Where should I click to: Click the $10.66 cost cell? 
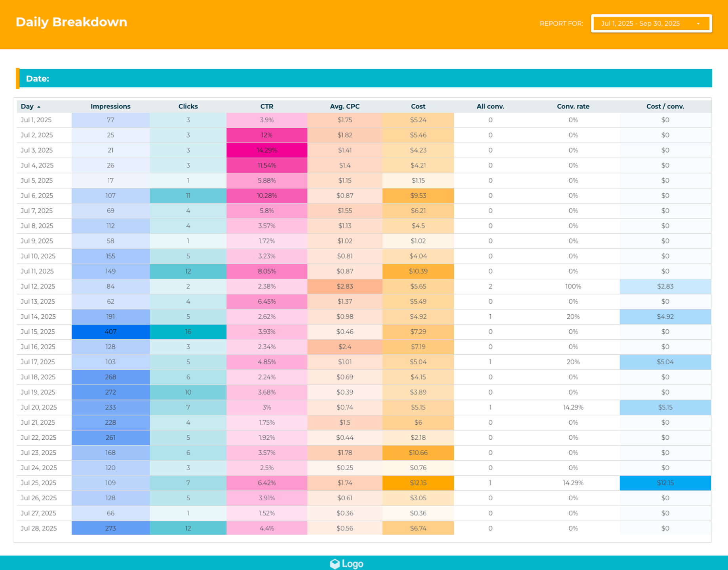coord(418,452)
